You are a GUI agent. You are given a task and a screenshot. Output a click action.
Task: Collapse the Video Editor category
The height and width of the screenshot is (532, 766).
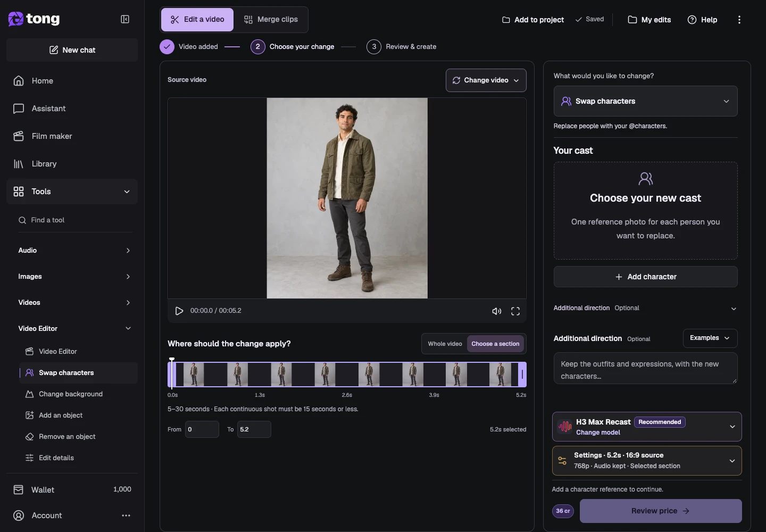74,329
